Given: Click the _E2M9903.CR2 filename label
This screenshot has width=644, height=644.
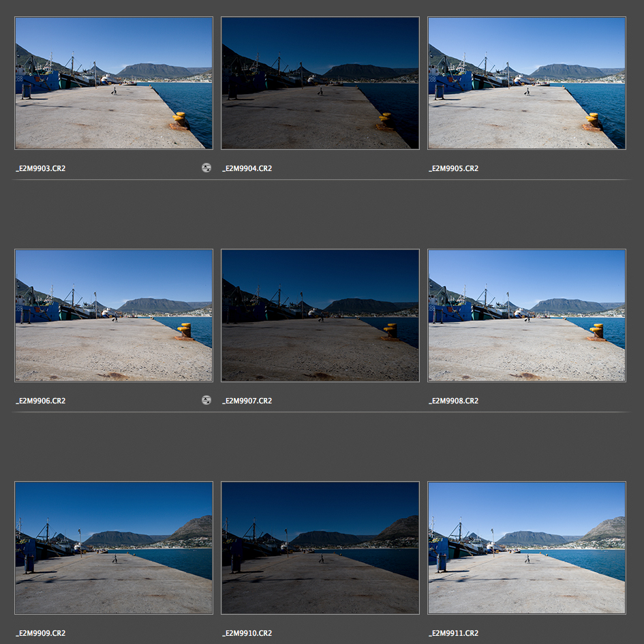Looking at the screenshot, I should click(x=41, y=168).
